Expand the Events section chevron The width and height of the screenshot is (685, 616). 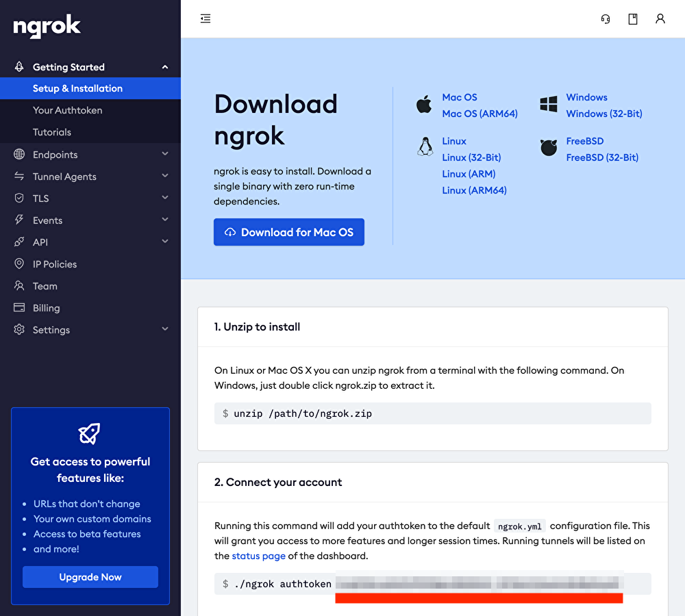coord(164,219)
